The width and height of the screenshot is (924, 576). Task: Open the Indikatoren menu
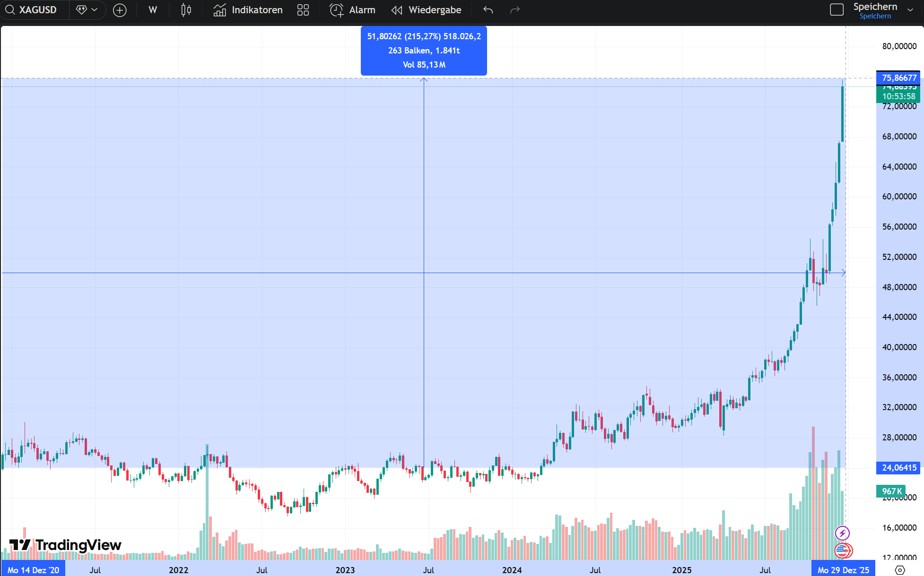pos(248,10)
